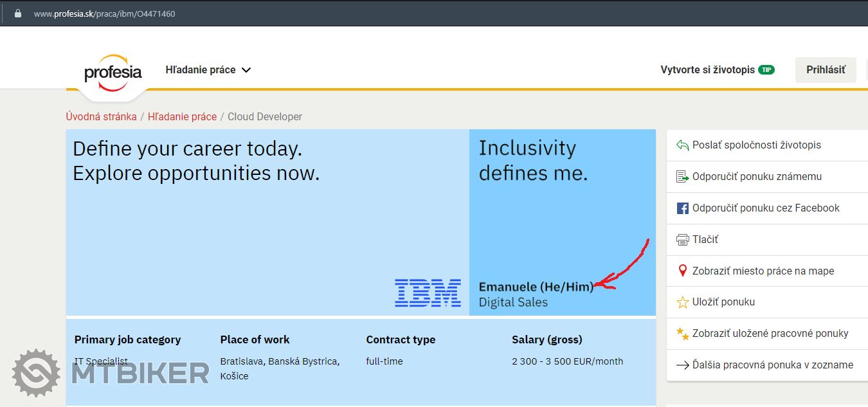Click the right arrow next-offer icon
Viewport: 868px width, 407px height.
pyautogui.click(x=682, y=365)
